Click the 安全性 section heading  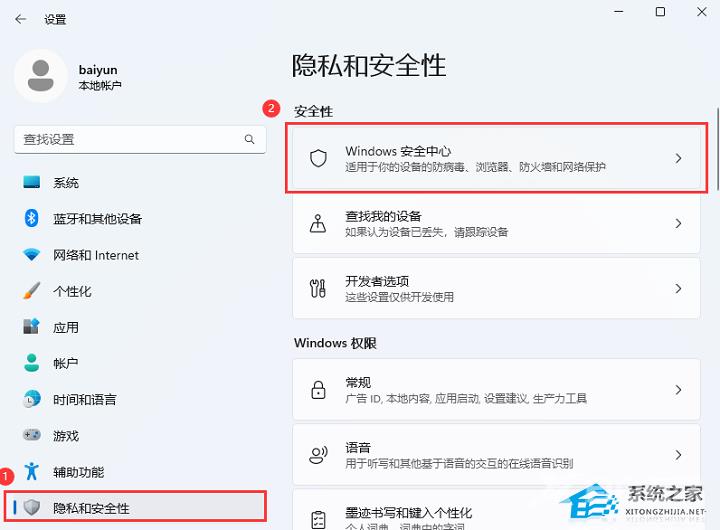tap(314, 111)
